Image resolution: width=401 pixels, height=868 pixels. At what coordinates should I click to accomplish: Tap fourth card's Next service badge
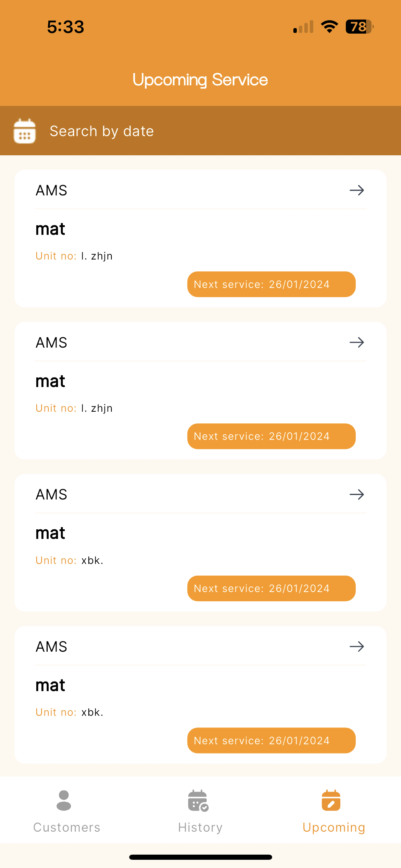point(271,740)
